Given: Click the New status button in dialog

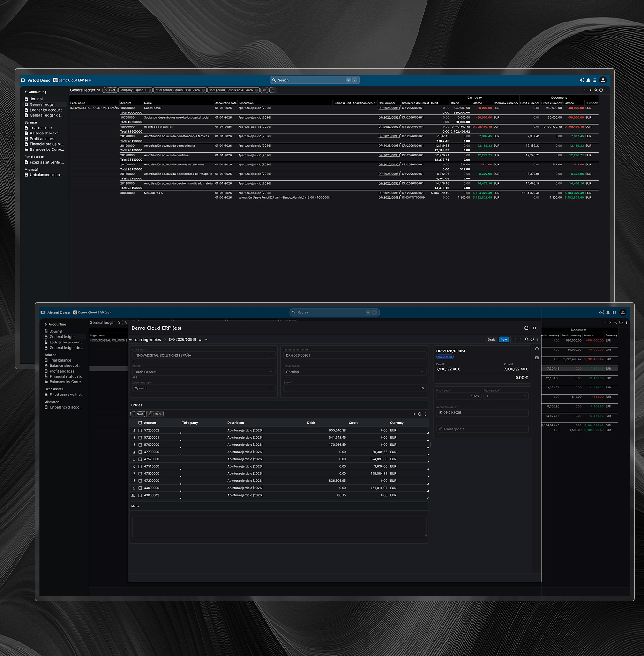Looking at the screenshot, I should [x=503, y=340].
